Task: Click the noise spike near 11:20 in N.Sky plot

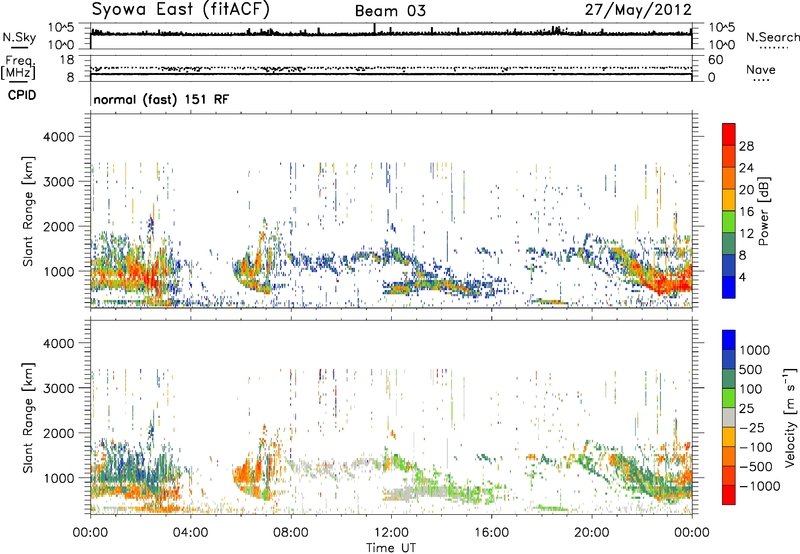Action: pos(375,29)
